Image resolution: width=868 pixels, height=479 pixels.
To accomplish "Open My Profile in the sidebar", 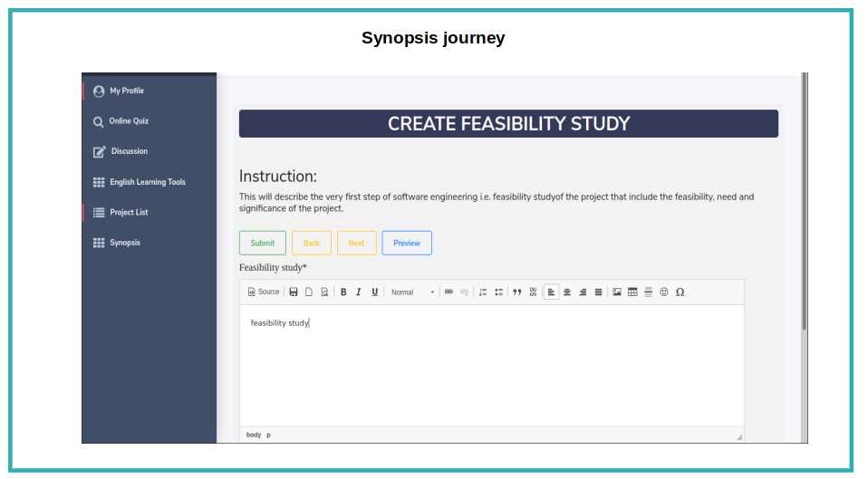I will click(x=126, y=91).
